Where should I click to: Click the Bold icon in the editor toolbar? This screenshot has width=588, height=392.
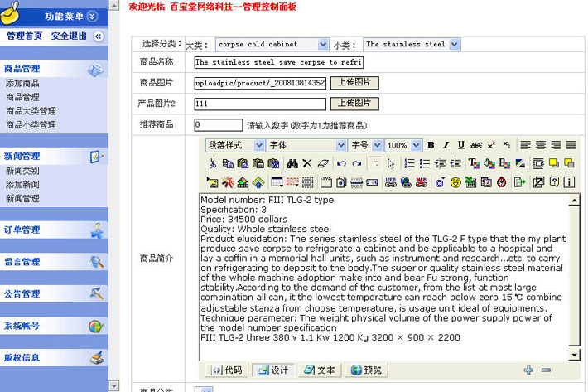point(431,145)
